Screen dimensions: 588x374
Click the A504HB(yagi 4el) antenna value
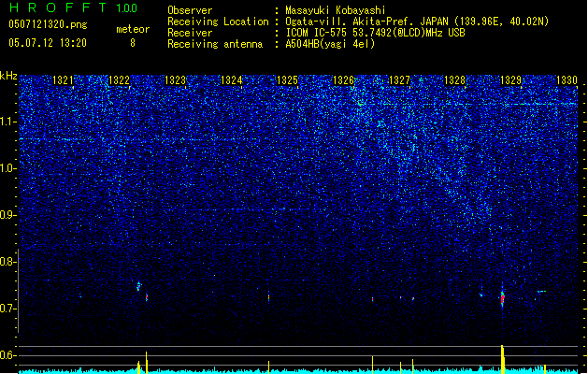330,44
